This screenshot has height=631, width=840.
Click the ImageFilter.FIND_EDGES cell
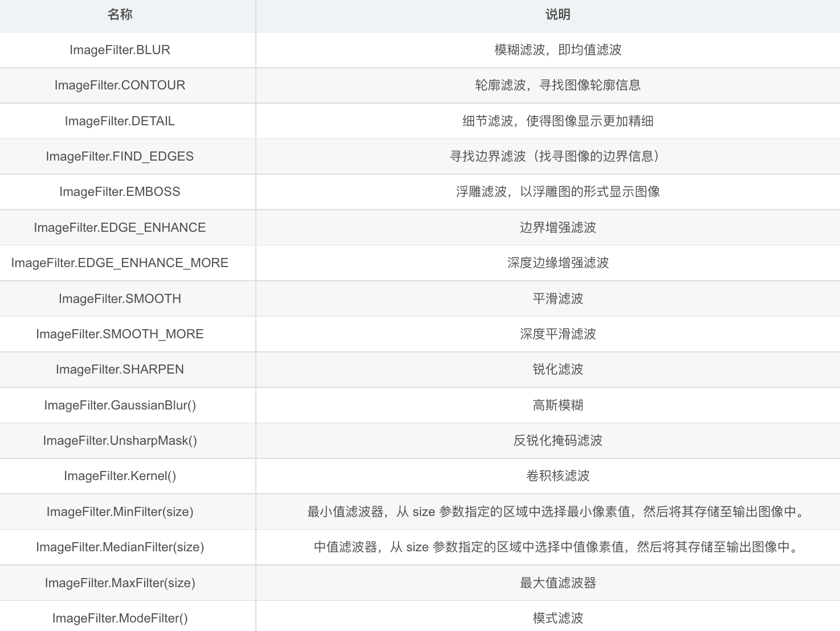pos(120,156)
